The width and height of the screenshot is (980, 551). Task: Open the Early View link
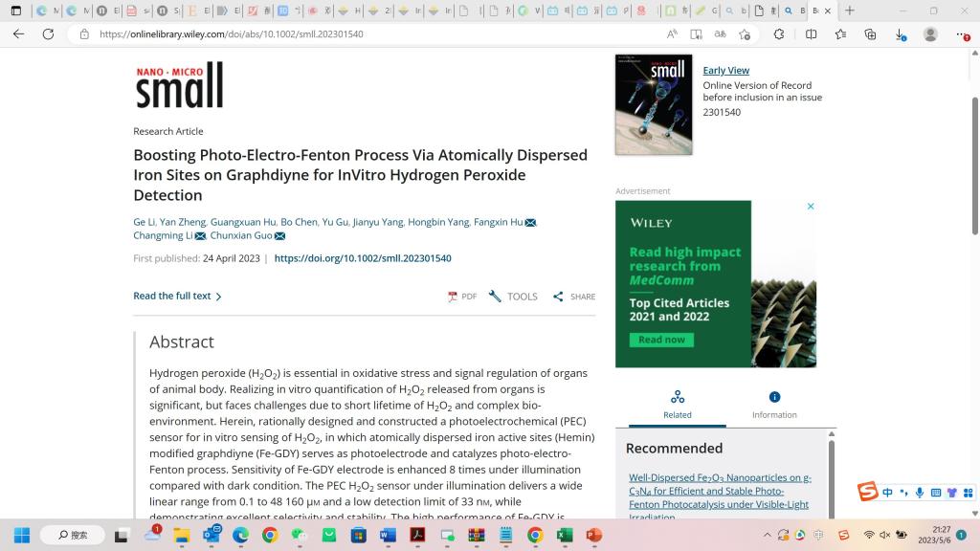coord(725,71)
